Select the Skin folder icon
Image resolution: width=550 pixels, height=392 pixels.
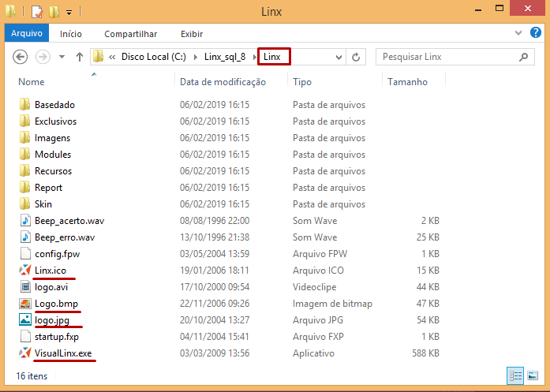pos(25,203)
